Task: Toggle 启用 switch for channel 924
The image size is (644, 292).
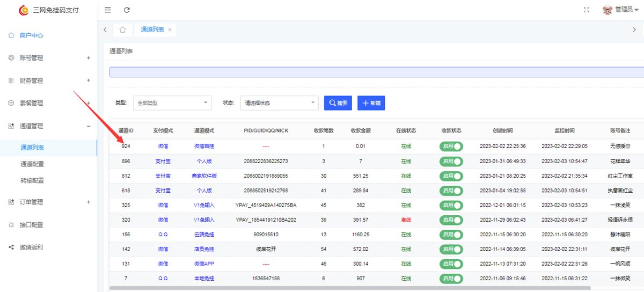Action: 451,147
